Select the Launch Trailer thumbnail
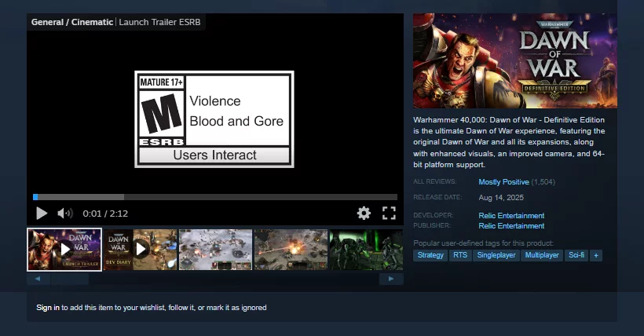 pos(64,249)
